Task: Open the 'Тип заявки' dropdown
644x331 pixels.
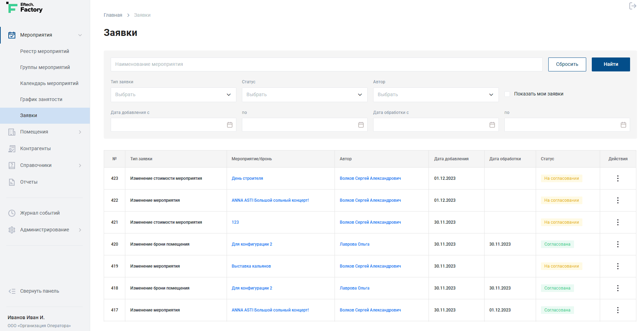Action: point(173,95)
